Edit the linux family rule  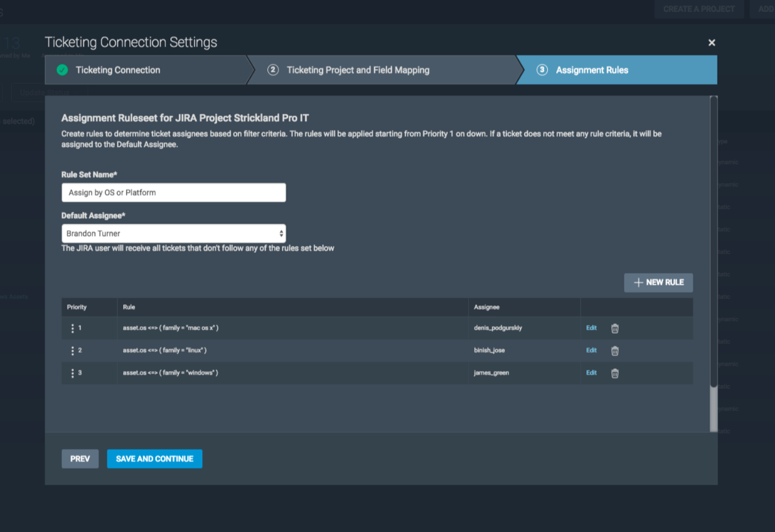(591, 350)
